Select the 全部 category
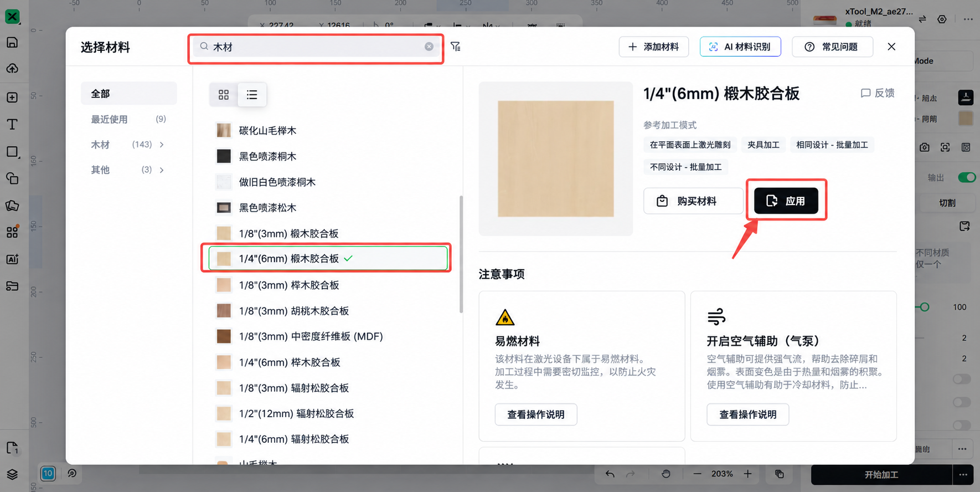Screen dimensions: 980x492 coord(129,94)
